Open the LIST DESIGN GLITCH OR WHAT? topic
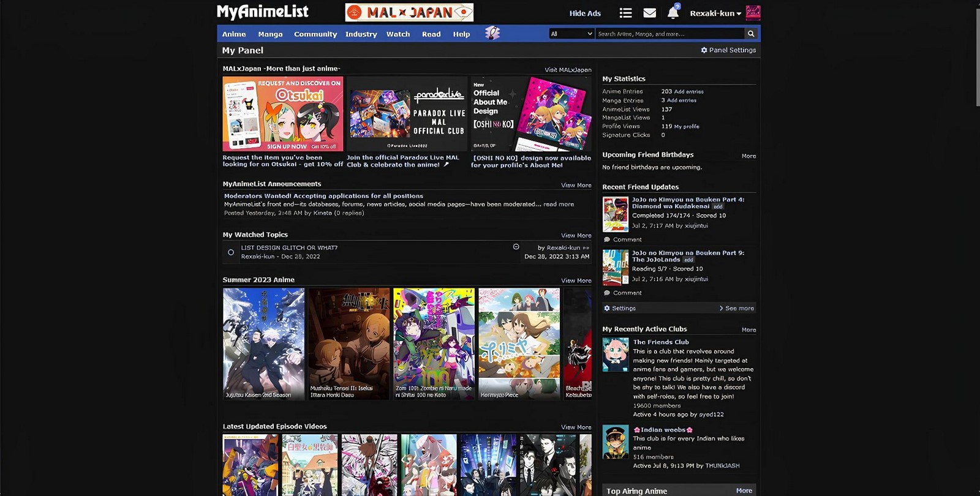This screenshot has width=980, height=496. 289,248
